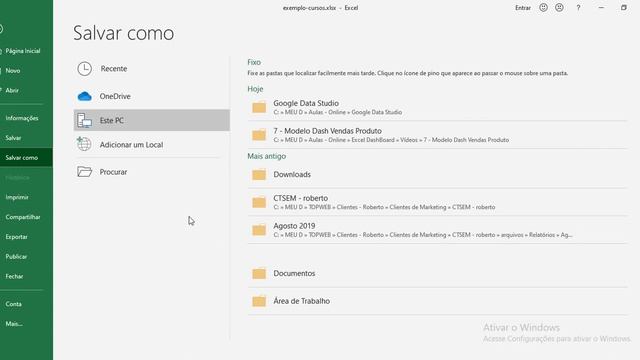
Task: Open the Imprimir sidebar item
Action: (17, 197)
